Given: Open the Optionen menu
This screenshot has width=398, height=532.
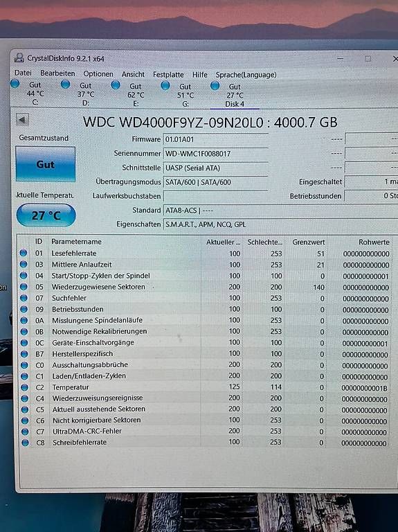Looking at the screenshot, I should click(x=98, y=74).
